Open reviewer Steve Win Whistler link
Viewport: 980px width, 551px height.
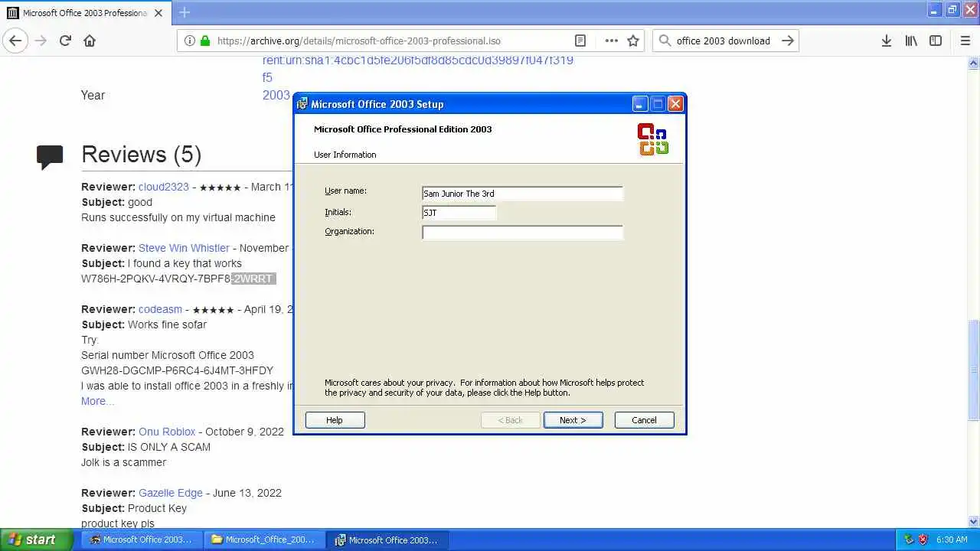pyautogui.click(x=184, y=248)
